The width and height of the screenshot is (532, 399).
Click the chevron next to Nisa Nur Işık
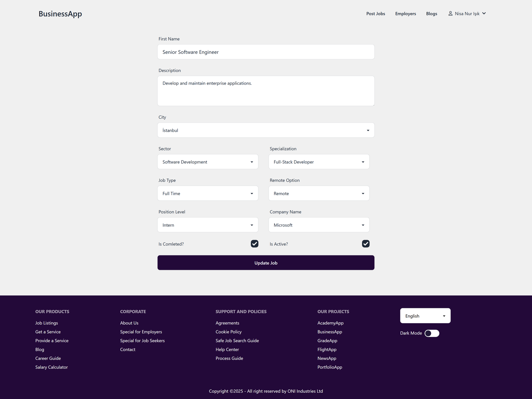point(484,14)
